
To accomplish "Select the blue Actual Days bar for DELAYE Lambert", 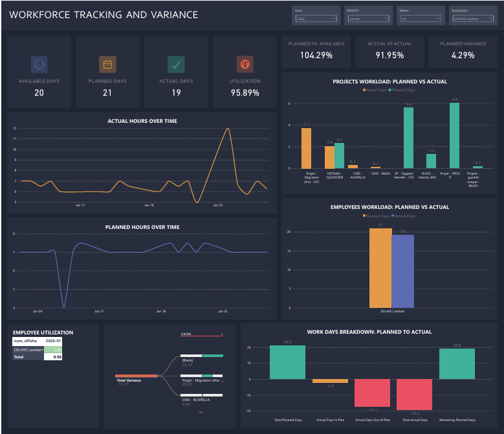I will click(x=403, y=271).
